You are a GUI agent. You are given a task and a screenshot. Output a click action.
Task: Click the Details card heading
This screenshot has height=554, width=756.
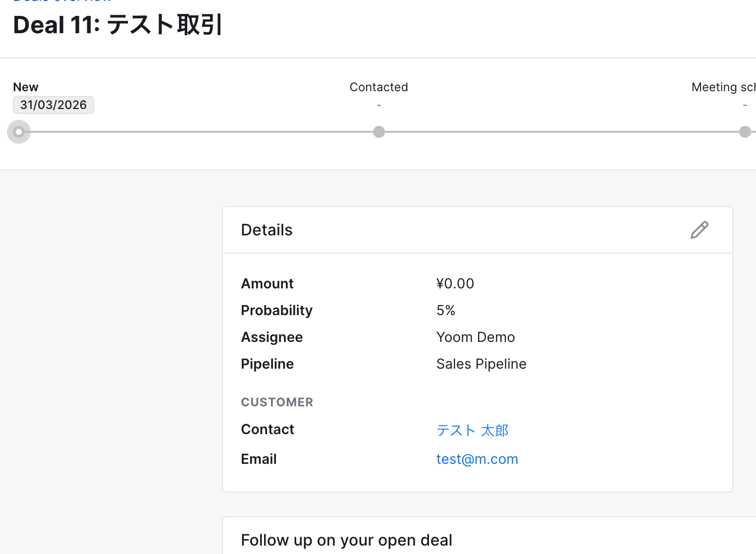point(267,230)
